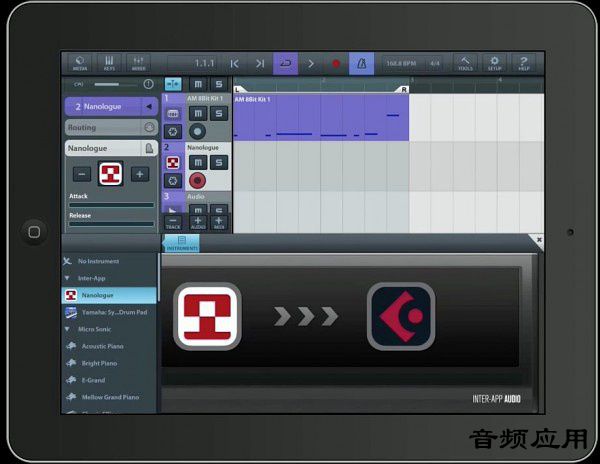Viewport: 600px width, 464px height.
Task: Arm recording on the AM 8Bit Kit 1 track
Action: pos(197,132)
